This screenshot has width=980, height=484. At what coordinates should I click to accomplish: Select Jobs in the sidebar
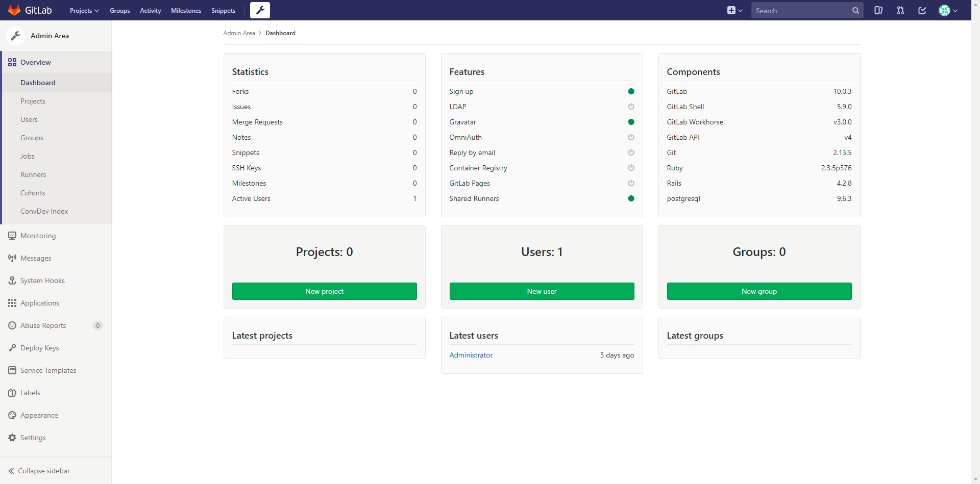click(x=57, y=156)
